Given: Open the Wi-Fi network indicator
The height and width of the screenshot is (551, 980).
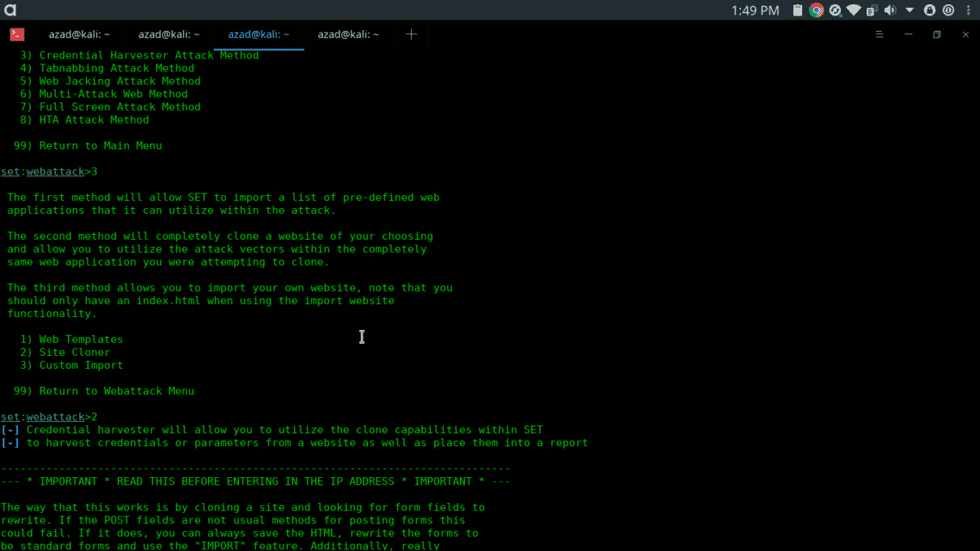Looking at the screenshot, I should pos(854,10).
